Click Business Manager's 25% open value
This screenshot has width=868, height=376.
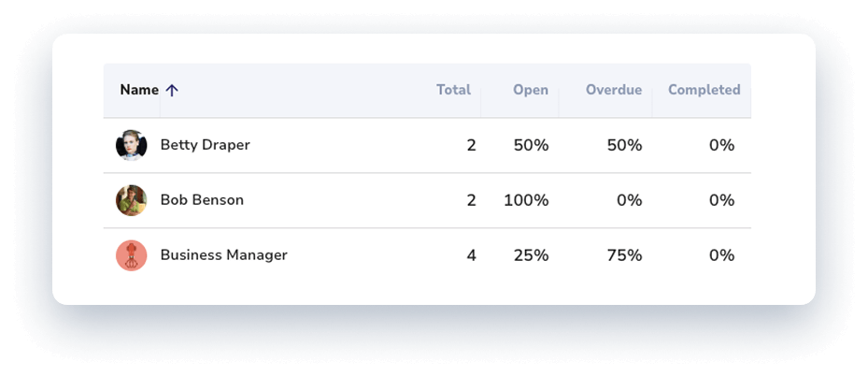[530, 255]
